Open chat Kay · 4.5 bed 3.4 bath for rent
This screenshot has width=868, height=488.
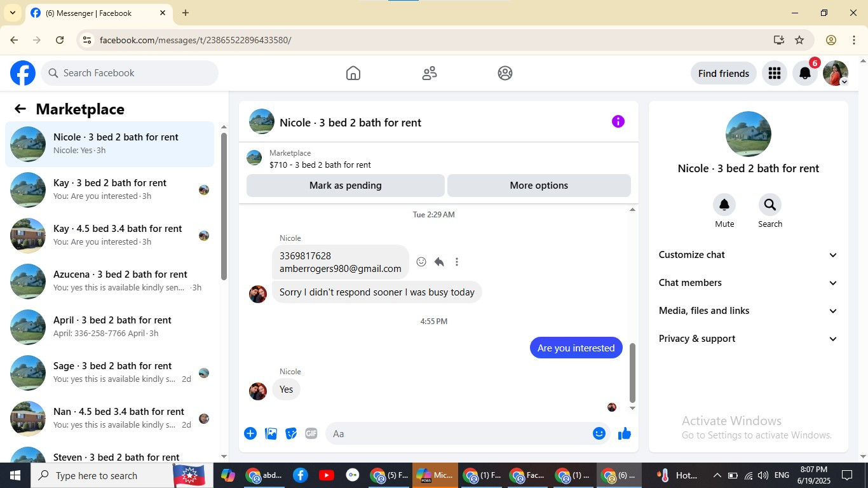pos(109,236)
